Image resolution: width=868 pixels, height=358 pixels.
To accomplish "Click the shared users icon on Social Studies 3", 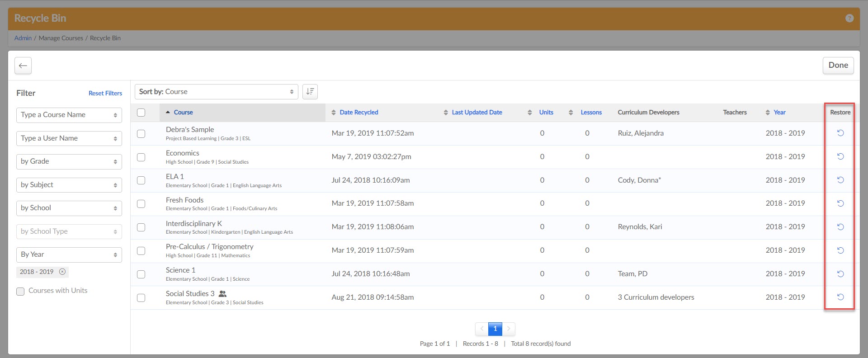I will (x=222, y=294).
